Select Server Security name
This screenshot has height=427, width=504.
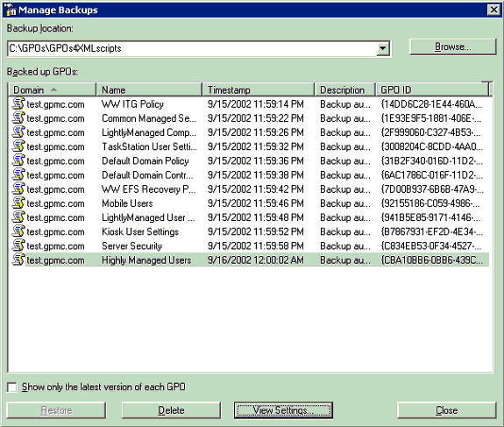pos(131,246)
